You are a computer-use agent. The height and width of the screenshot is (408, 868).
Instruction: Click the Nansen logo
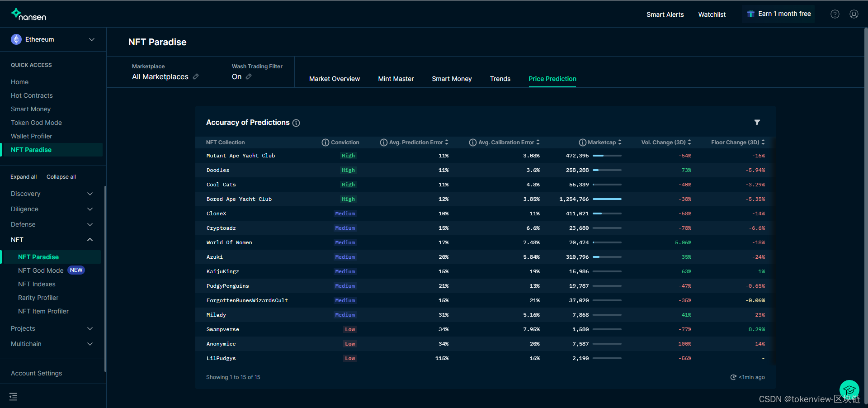(x=28, y=14)
